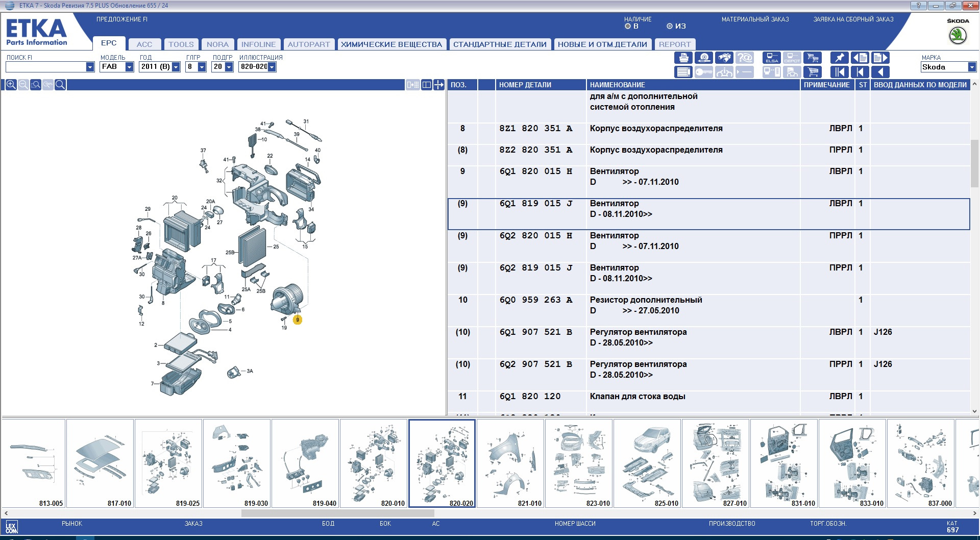Click the highlighted position 9 marker on diagram
The height and width of the screenshot is (540, 980).
pos(298,320)
